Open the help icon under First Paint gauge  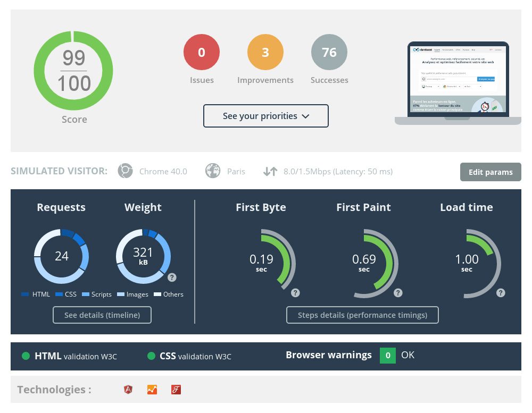tap(398, 293)
